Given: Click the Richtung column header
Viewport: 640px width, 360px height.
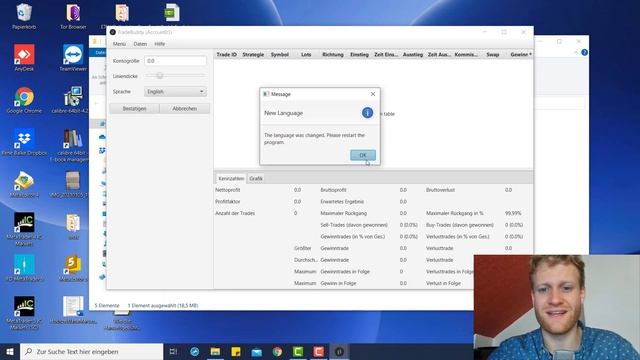Looking at the screenshot, I should coord(333,54).
